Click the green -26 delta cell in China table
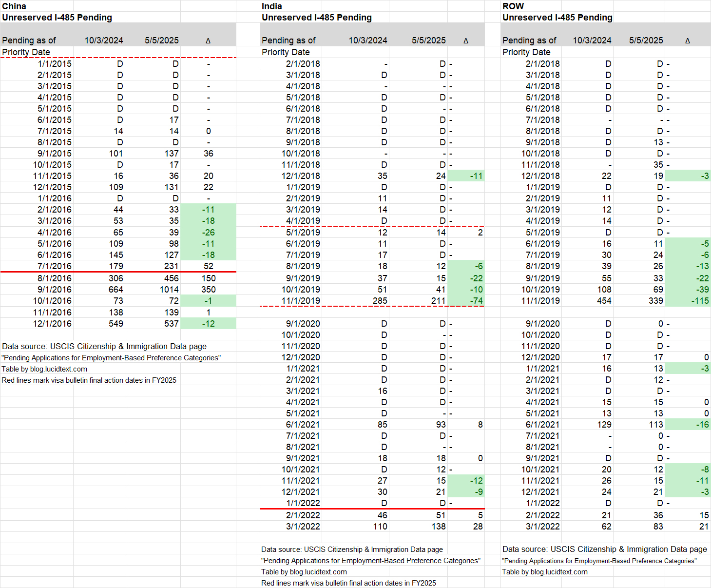The image size is (711, 588). (208, 233)
